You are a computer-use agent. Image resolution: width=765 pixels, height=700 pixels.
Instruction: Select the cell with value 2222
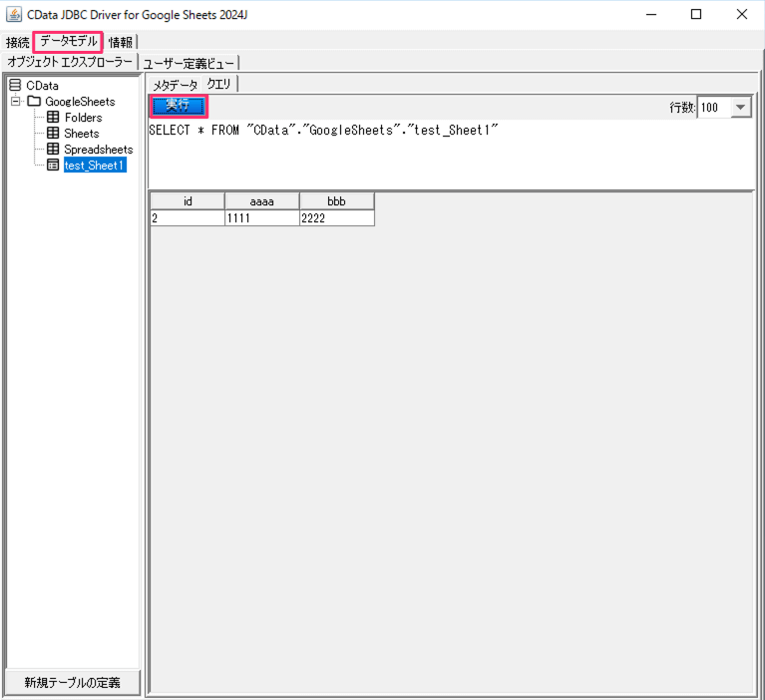(x=337, y=218)
